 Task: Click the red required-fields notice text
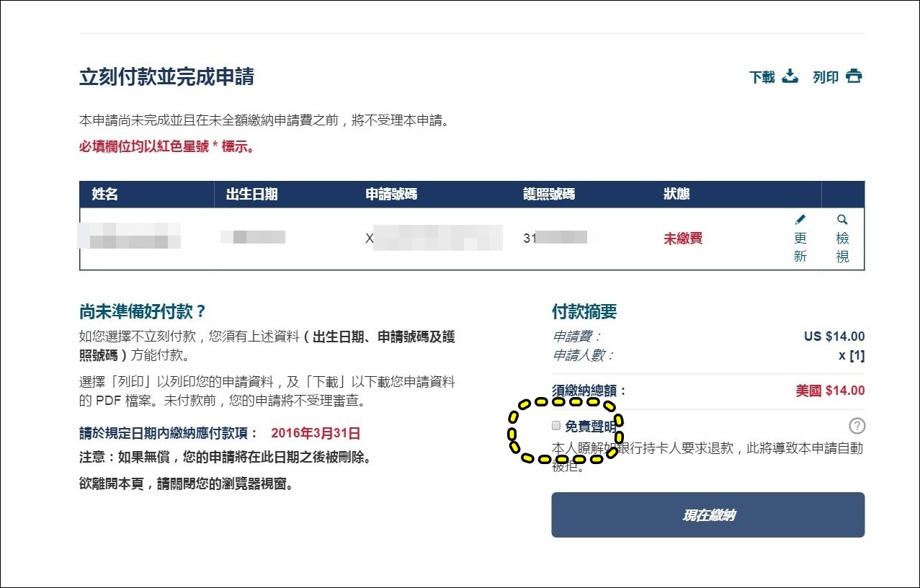click(x=166, y=147)
